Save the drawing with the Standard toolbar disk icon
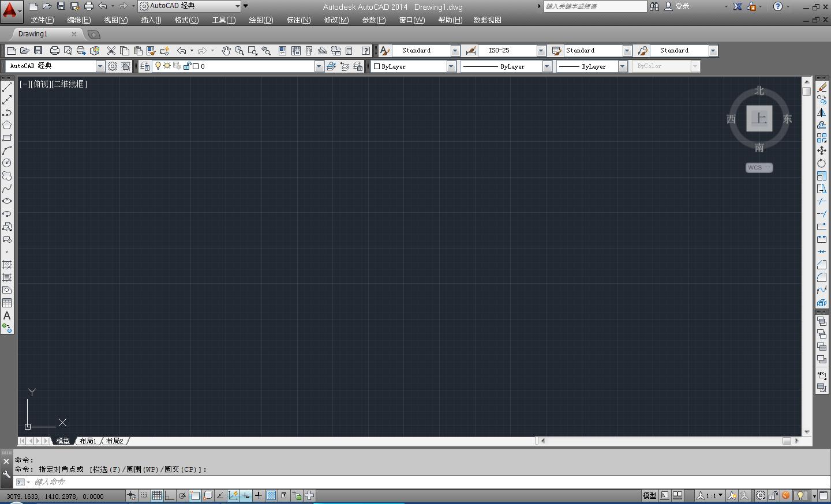This screenshot has height=504, width=831. (38, 51)
